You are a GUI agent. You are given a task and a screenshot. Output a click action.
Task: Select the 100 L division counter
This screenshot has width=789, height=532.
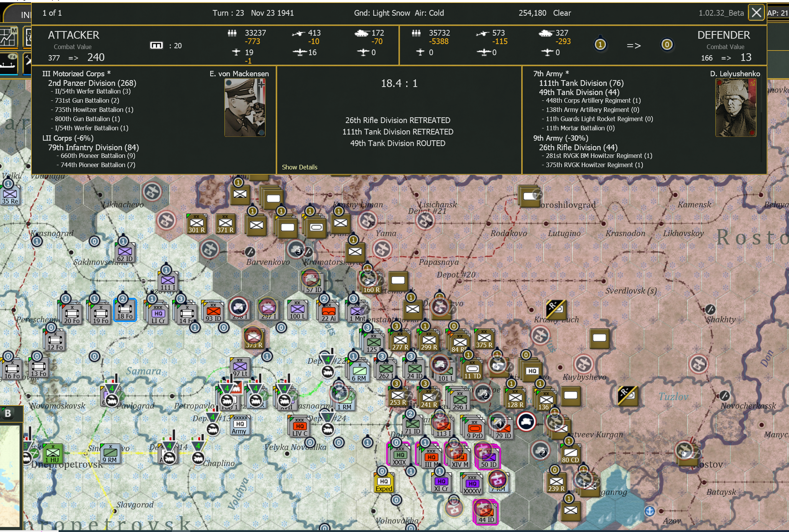tap(298, 311)
